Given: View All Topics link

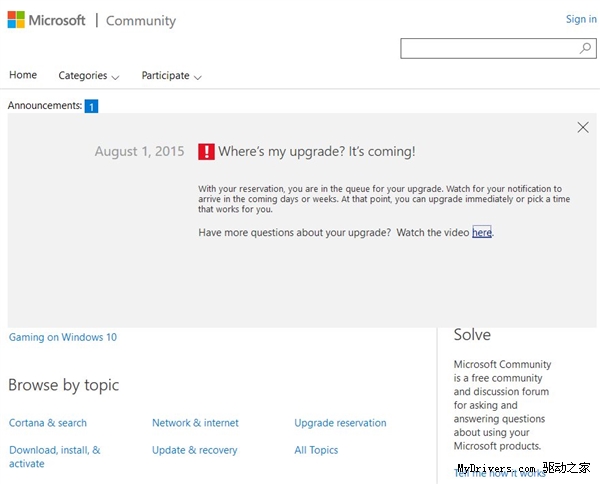Looking at the screenshot, I should [316, 450].
